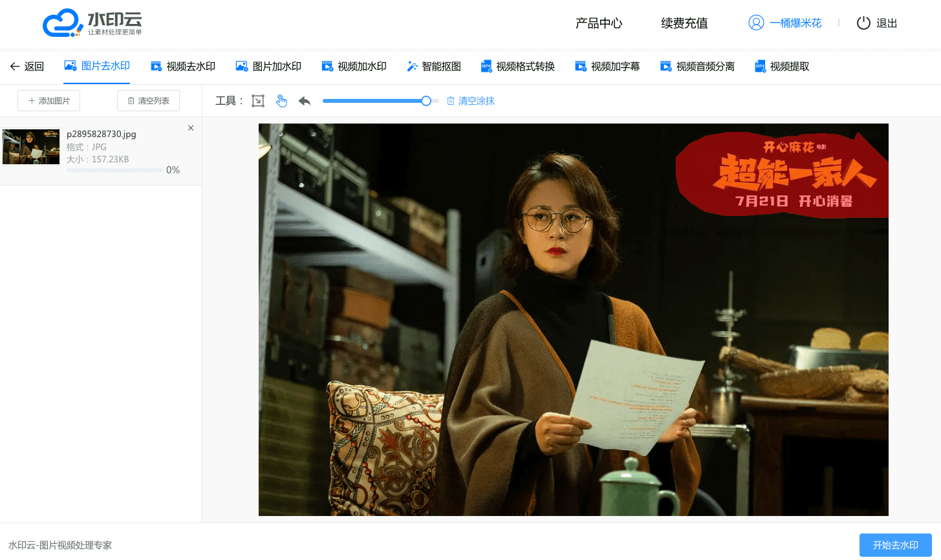Click the red movie watermark area
This screenshot has height=560, width=941.
tap(781, 175)
